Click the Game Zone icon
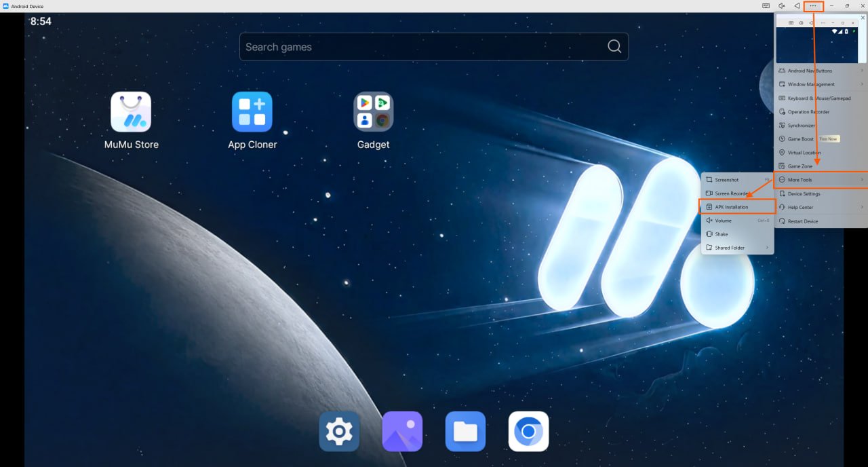868x467 pixels. coord(782,166)
